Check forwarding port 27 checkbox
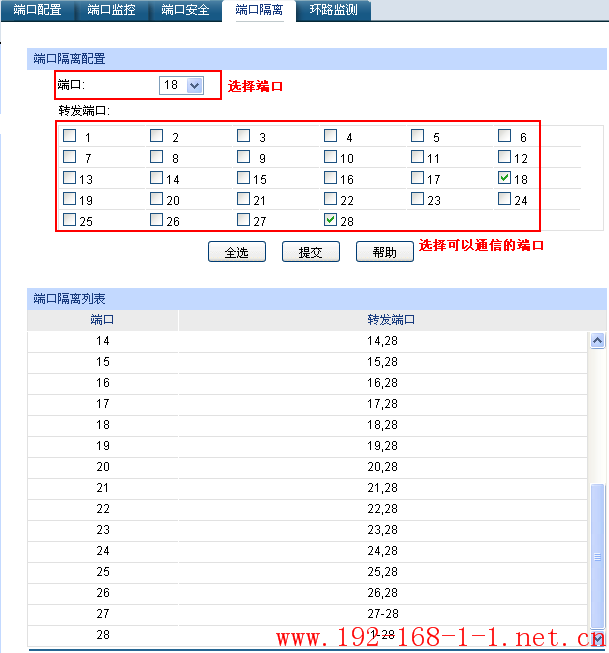The width and height of the screenshot is (609, 653). [x=244, y=219]
